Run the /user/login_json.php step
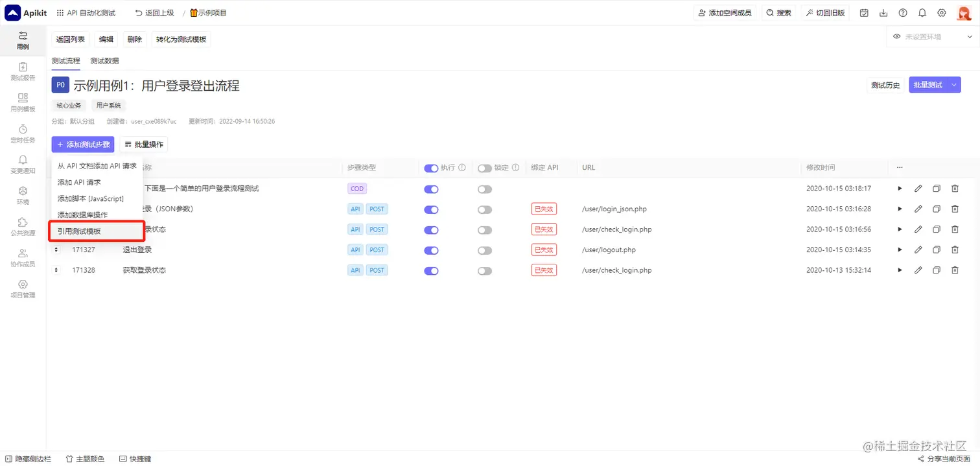980x466 pixels. pyautogui.click(x=900, y=209)
